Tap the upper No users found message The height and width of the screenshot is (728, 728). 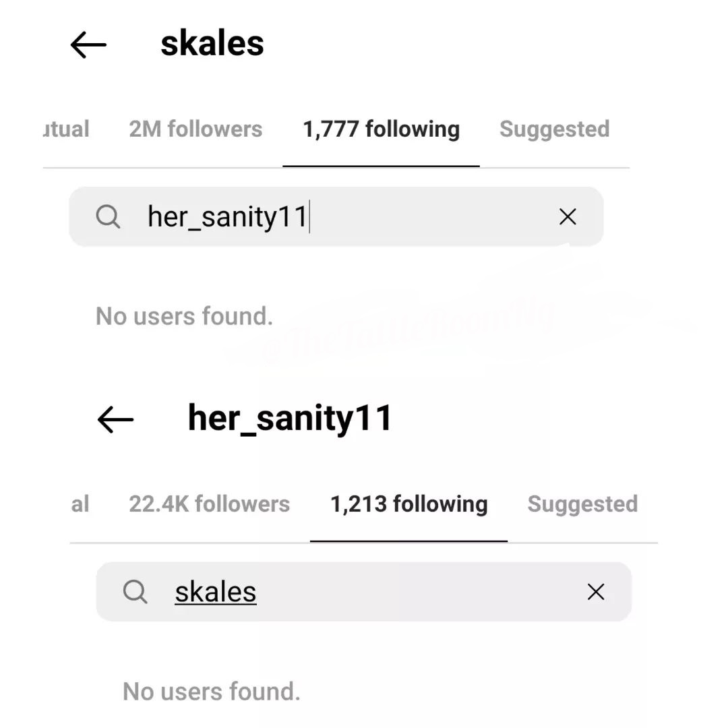(184, 316)
